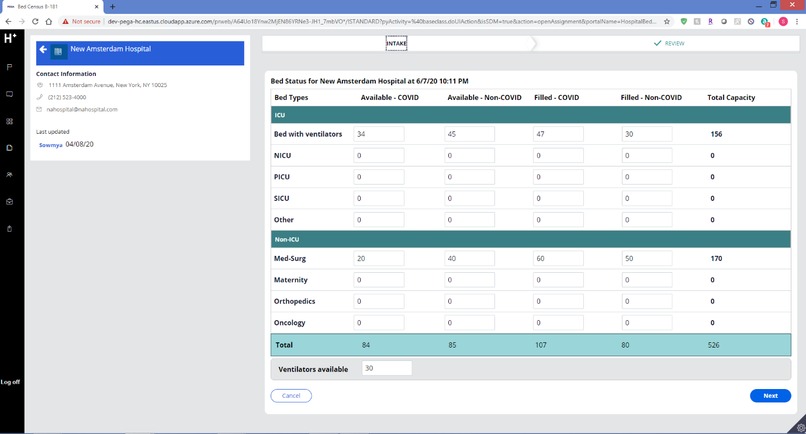This screenshot has width=806, height=434.
Task: Click the Cancel button
Action: pyautogui.click(x=291, y=395)
